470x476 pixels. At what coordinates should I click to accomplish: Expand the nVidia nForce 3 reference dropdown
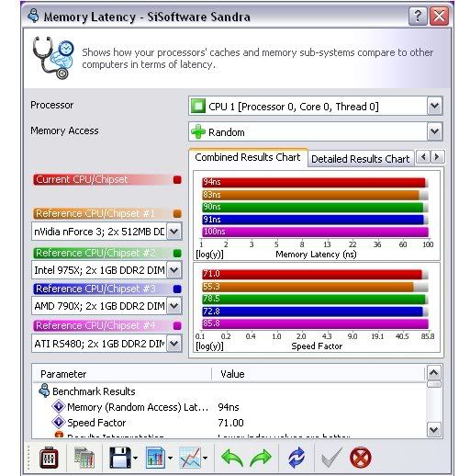coord(174,232)
